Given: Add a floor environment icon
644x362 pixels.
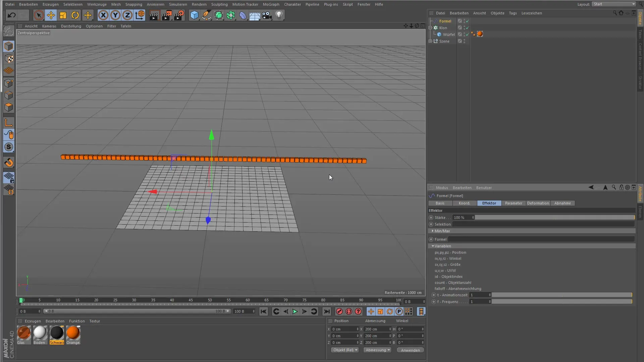Looking at the screenshot, I should point(255,15).
